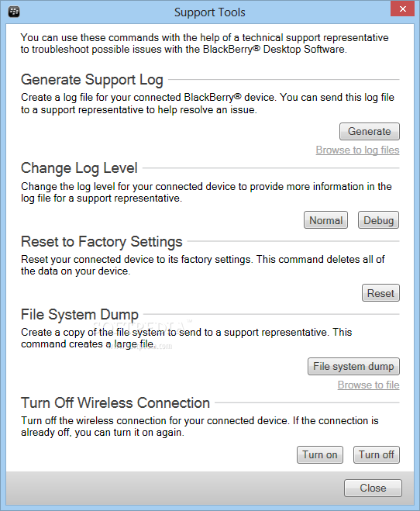This screenshot has width=420, height=511.
Task: Open the Browse to file link
Action: pyautogui.click(x=369, y=385)
